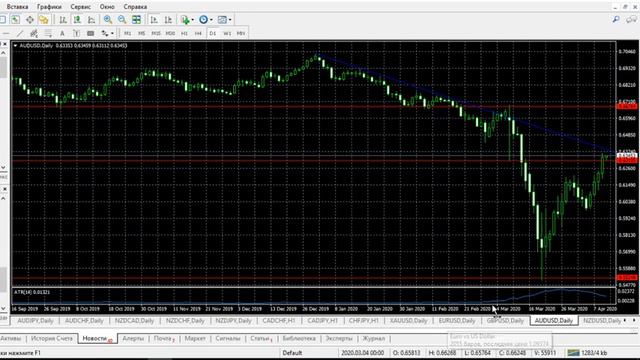Screen dimensions: 640x360
Task: Open the Market Watch window icon
Action: (x=15, y=20)
